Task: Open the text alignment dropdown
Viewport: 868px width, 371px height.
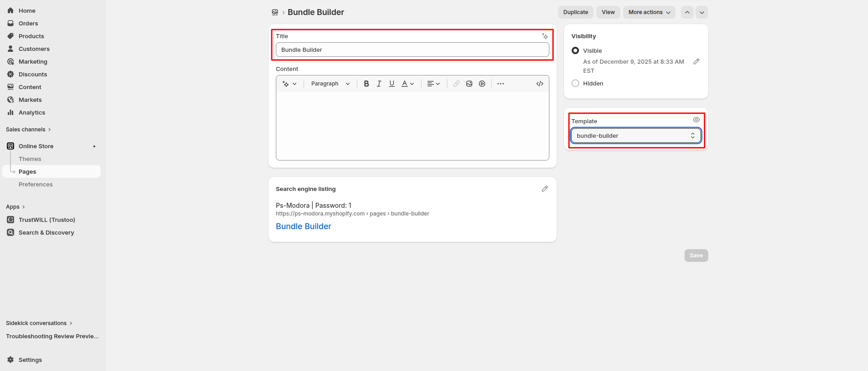Action: click(434, 84)
